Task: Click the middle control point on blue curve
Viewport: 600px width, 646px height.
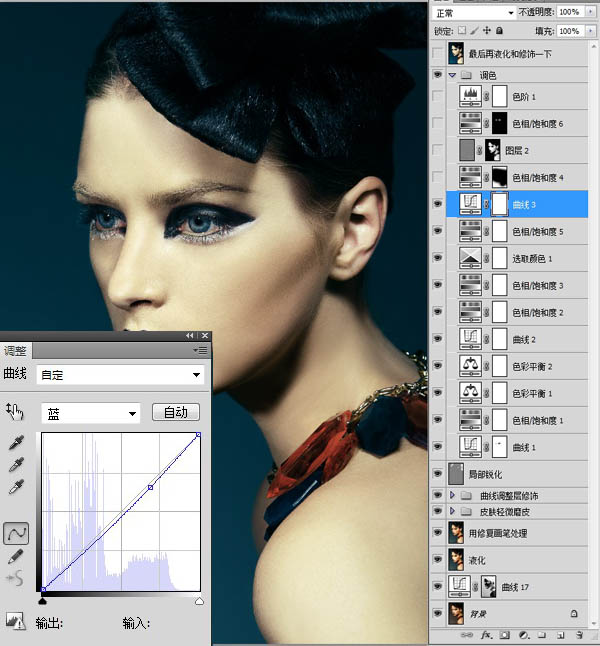Action: coord(150,487)
